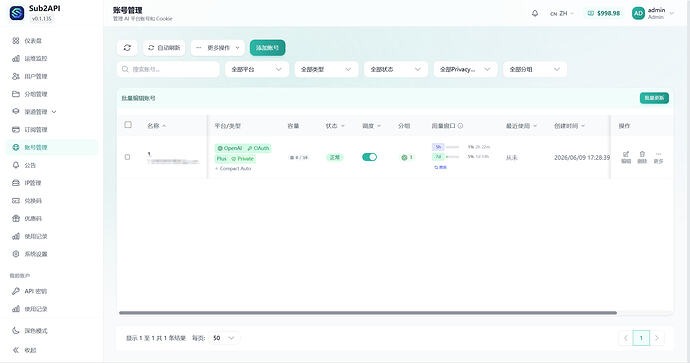690x363 pixels.
Task: Click the green 添加账号 button
Action: pyautogui.click(x=268, y=48)
